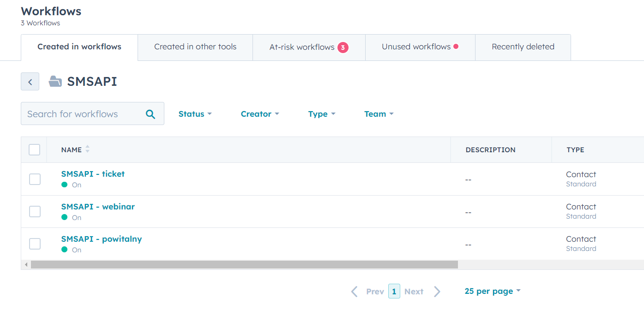Select page 1 in pagination
Image resolution: width=644 pixels, height=328 pixels.
(394, 292)
